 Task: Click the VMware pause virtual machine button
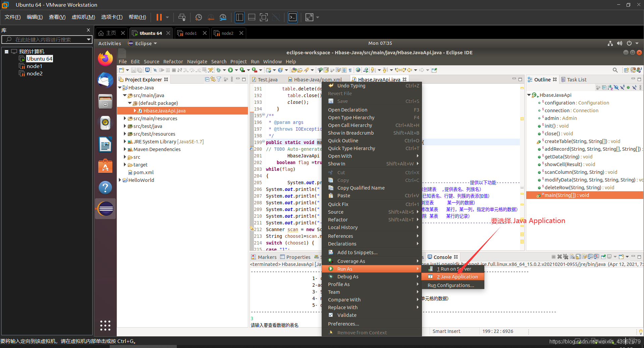click(x=159, y=17)
